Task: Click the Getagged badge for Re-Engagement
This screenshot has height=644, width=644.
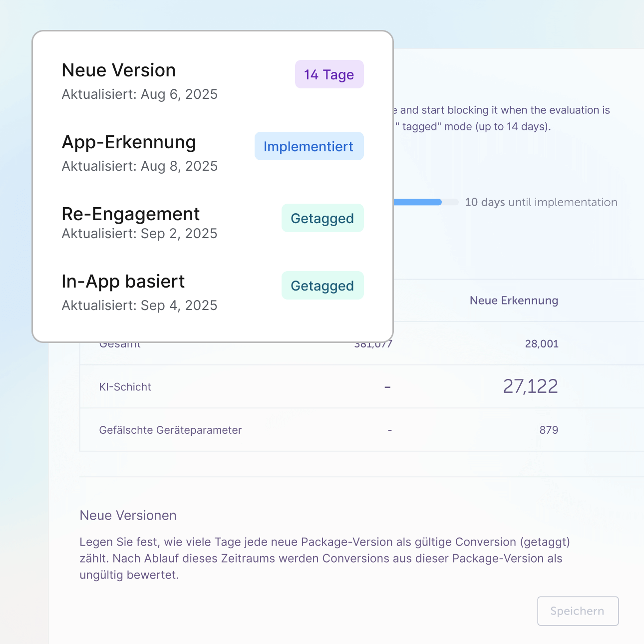Action: (322, 218)
